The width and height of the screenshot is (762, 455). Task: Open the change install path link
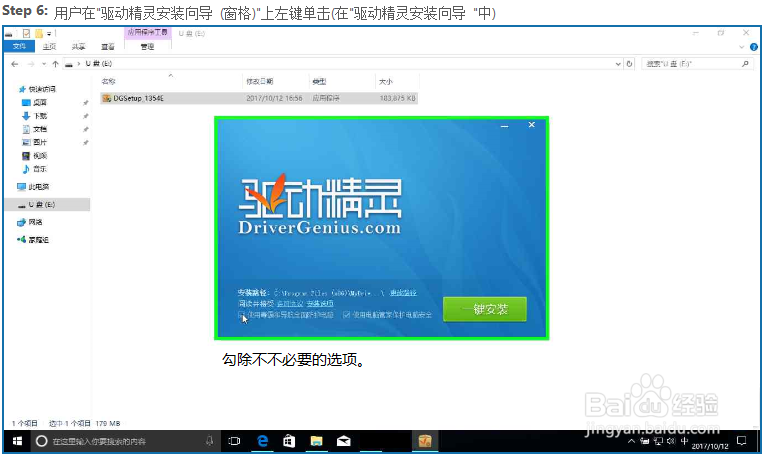pyautogui.click(x=403, y=293)
